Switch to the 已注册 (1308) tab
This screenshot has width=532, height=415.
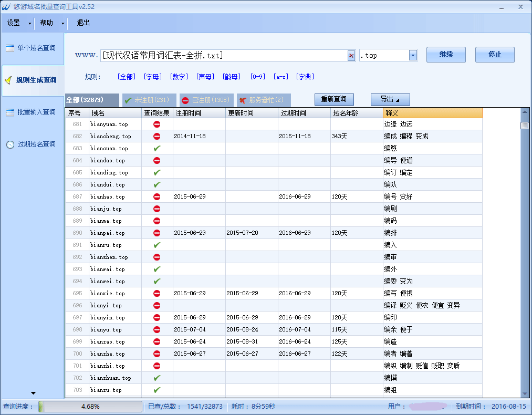click(x=205, y=100)
